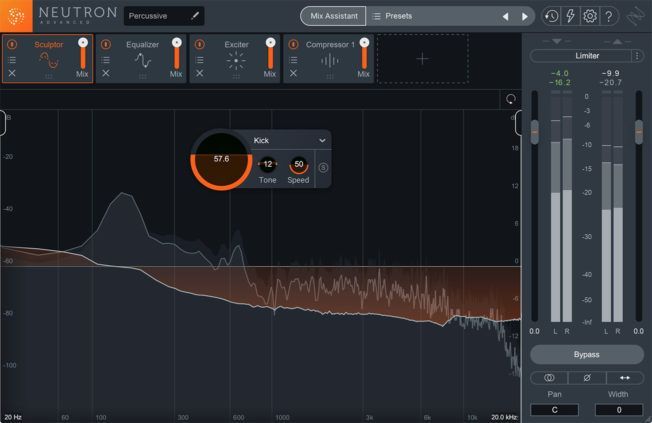
Task: Click the Bypass button
Action: tap(587, 354)
